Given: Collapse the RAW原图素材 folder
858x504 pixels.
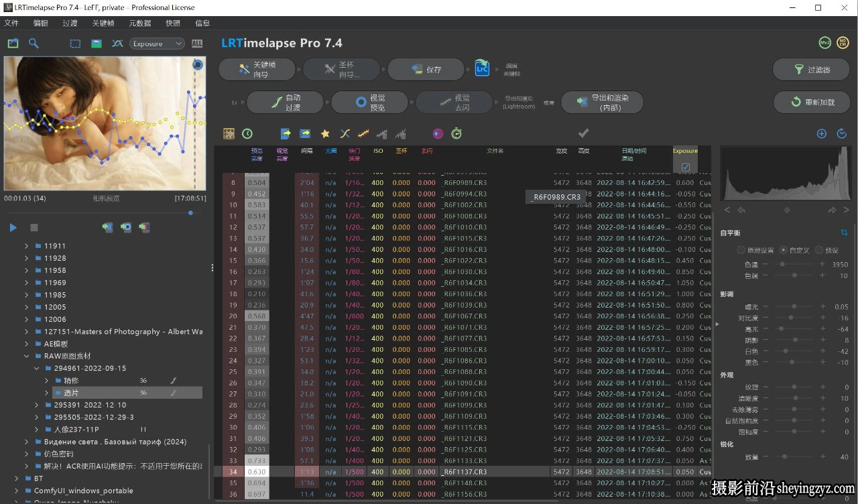Looking at the screenshot, I should click(26, 356).
